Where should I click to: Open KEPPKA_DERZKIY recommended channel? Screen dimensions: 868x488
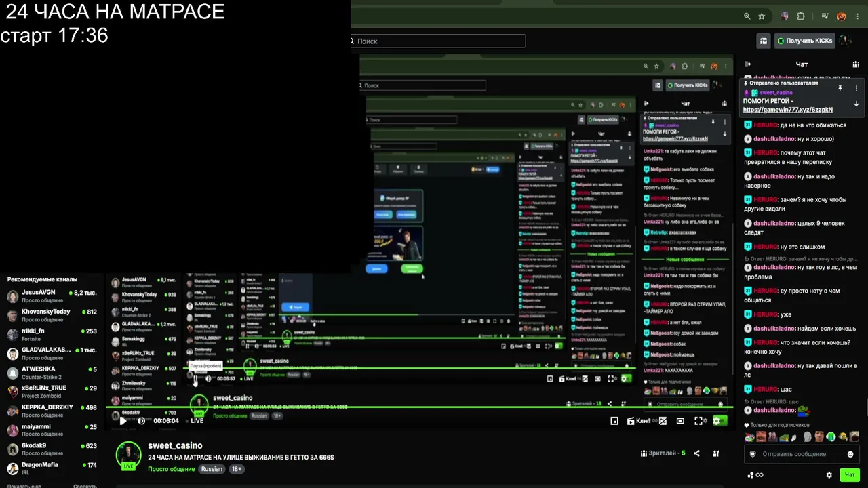tap(52, 411)
